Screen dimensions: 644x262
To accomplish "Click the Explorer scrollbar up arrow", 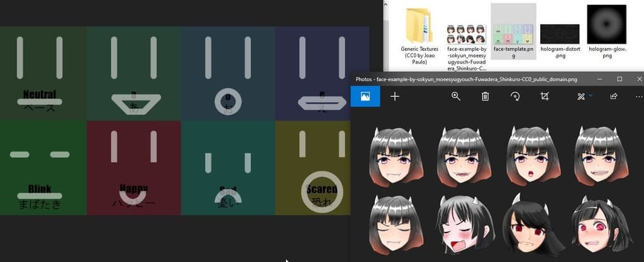I will point(386,3).
